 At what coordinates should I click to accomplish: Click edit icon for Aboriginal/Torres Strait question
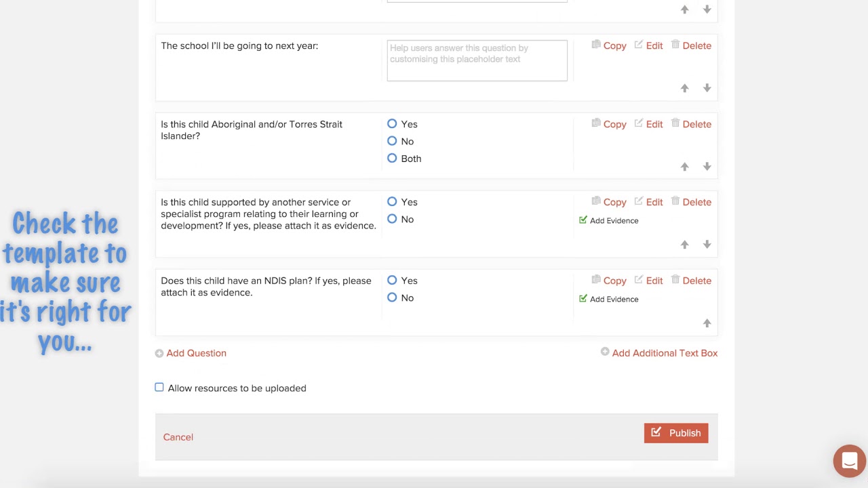tap(639, 123)
